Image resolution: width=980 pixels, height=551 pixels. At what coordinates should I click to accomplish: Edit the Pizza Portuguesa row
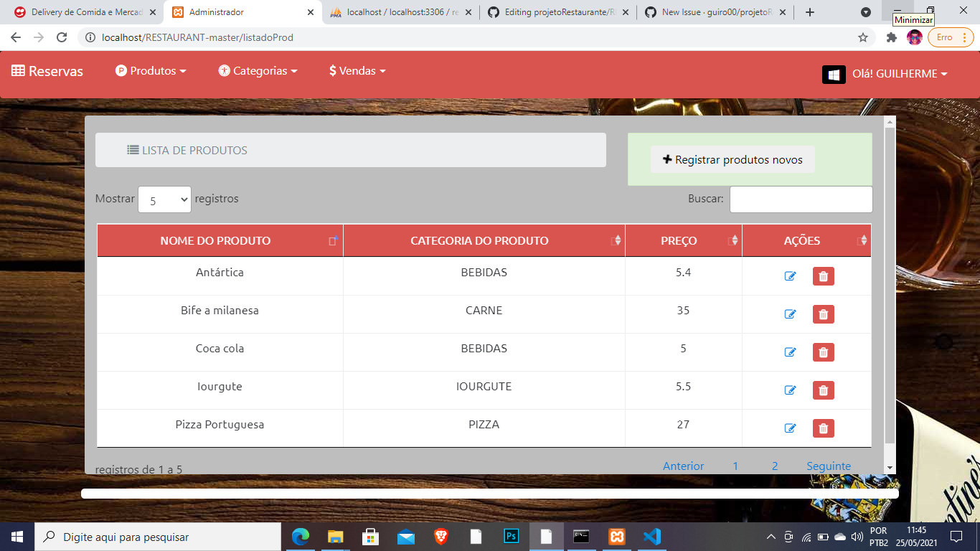tap(790, 428)
